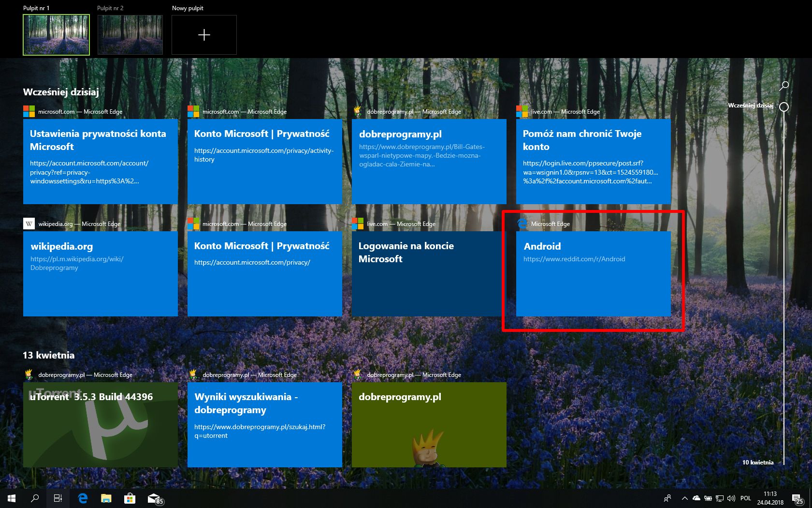
Task: Click the Windows Start button
Action: click(12, 498)
